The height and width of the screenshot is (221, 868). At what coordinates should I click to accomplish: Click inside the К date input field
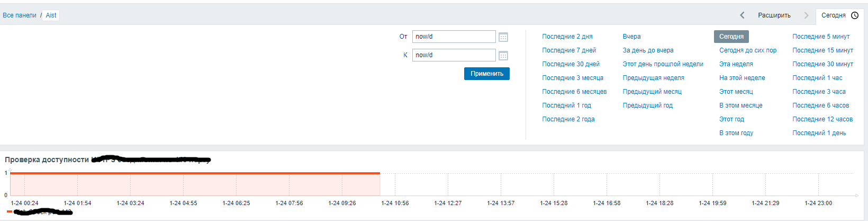point(454,55)
